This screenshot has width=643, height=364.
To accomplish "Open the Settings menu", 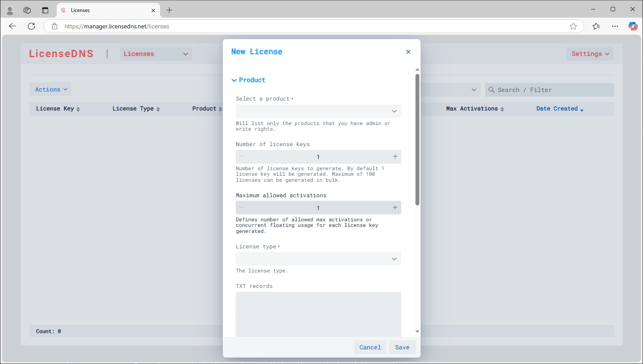I will [590, 54].
